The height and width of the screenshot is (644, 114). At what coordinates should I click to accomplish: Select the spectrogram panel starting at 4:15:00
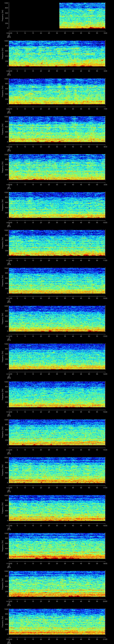pos(57,432)
